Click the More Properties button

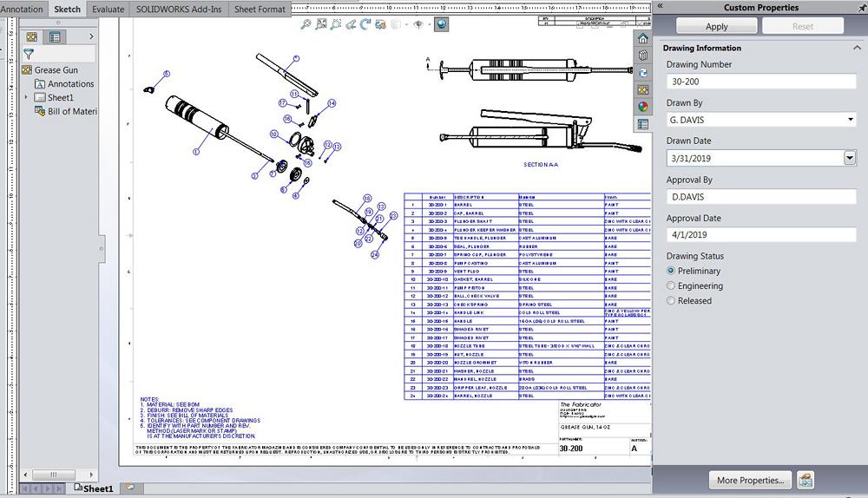(750, 480)
